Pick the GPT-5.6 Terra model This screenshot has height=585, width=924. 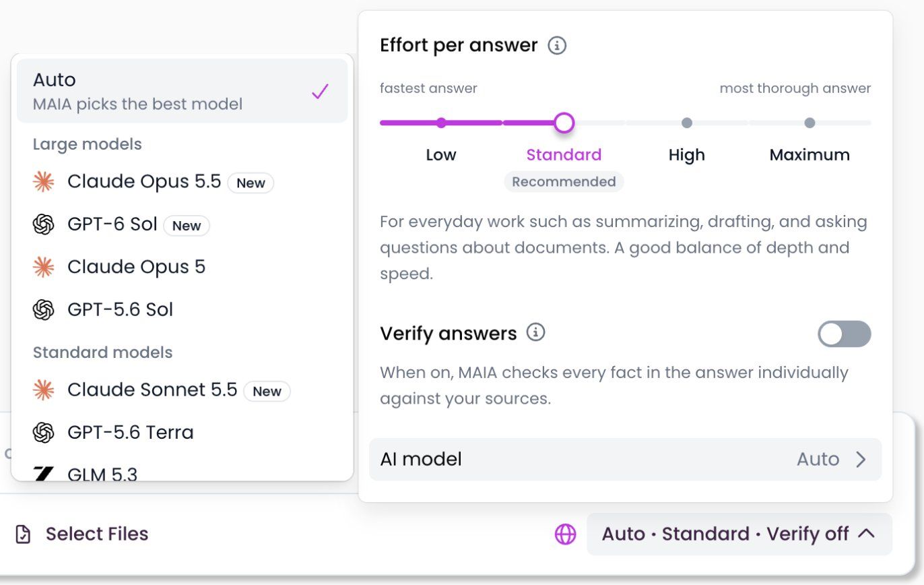[183, 433]
